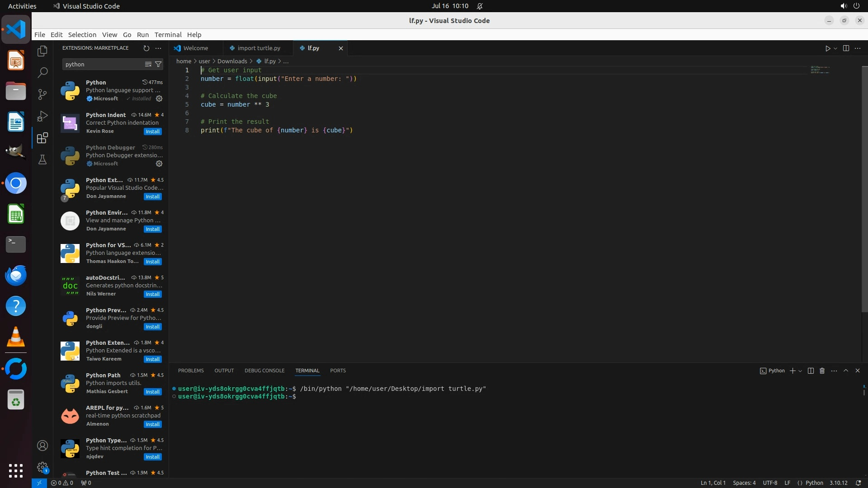The height and width of the screenshot is (488, 868).
Task: Open the Search view in the activity bar
Action: pos(42,72)
